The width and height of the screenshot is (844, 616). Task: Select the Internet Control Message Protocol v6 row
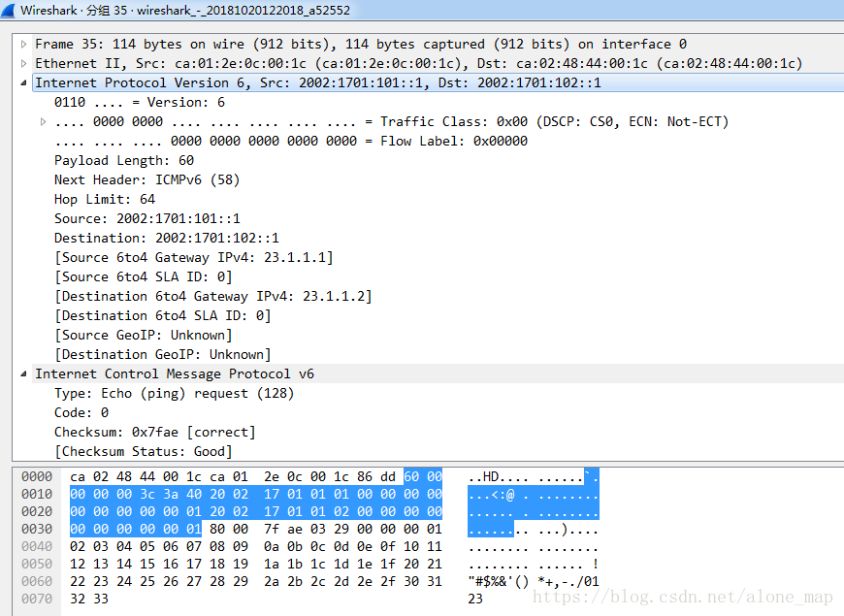coord(175,373)
